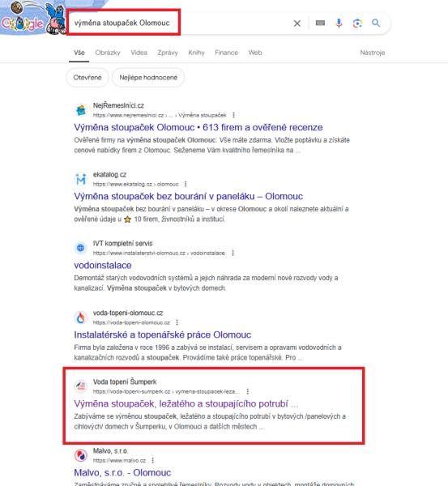Toggle the Nejlépe hodnocené filter chip
Image resolution: width=448 pixels, height=486 pixels.
coord(148,78)
